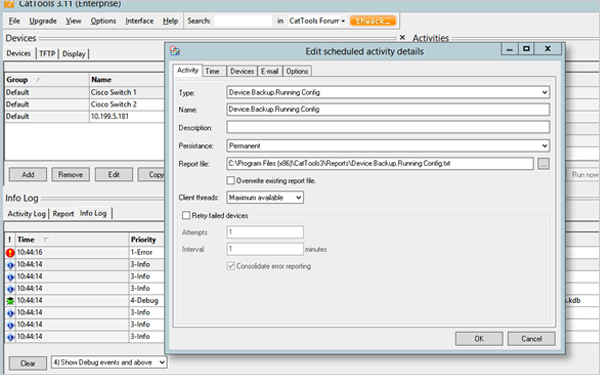Click the Group column sort arrow
600x375 pixels.
click(x=38, y=80)
